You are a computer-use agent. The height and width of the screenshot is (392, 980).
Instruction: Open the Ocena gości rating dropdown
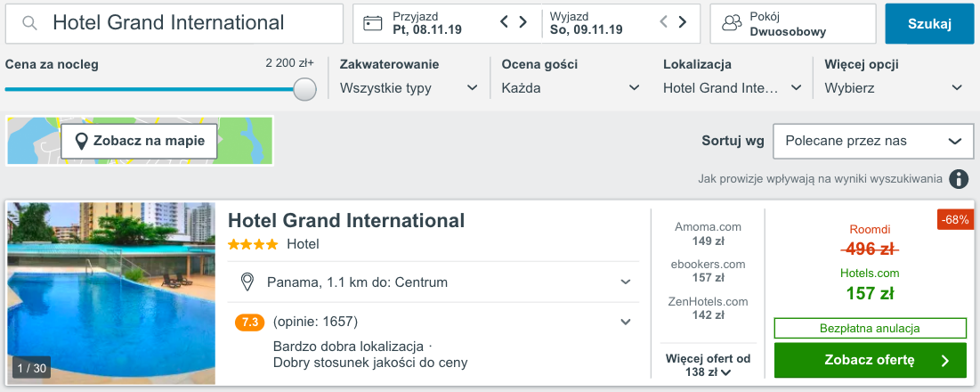pos(571,88)
